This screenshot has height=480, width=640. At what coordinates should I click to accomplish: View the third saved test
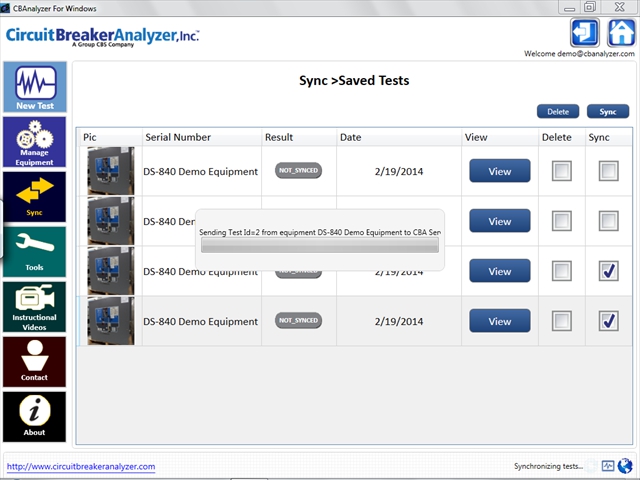coord(500,271)
